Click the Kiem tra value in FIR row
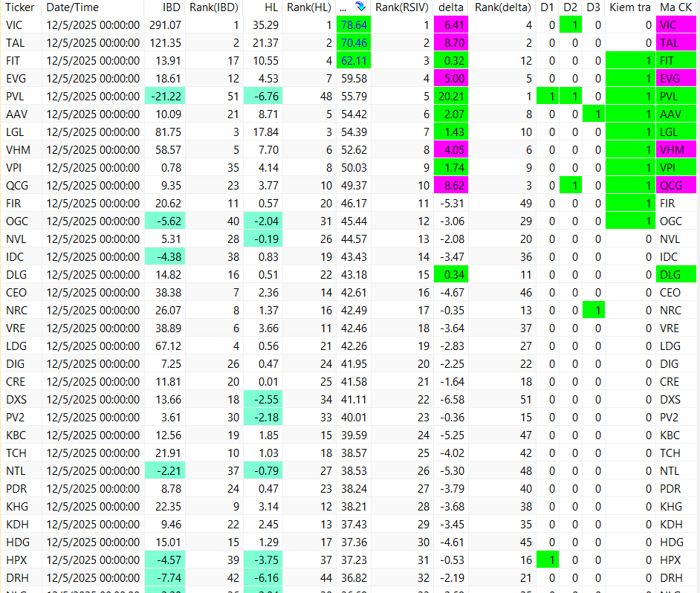Image resolution: width=700 pixels, height=593 pixels. pyautogui.click(x=630, y=204)
